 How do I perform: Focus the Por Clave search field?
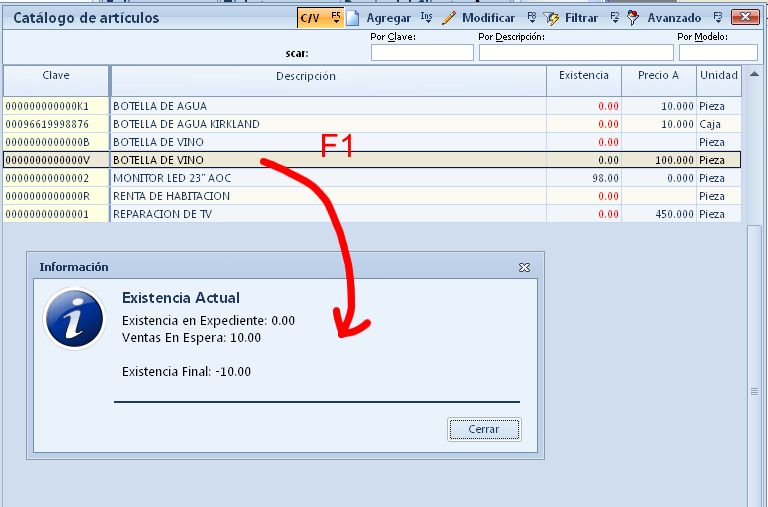421,53
